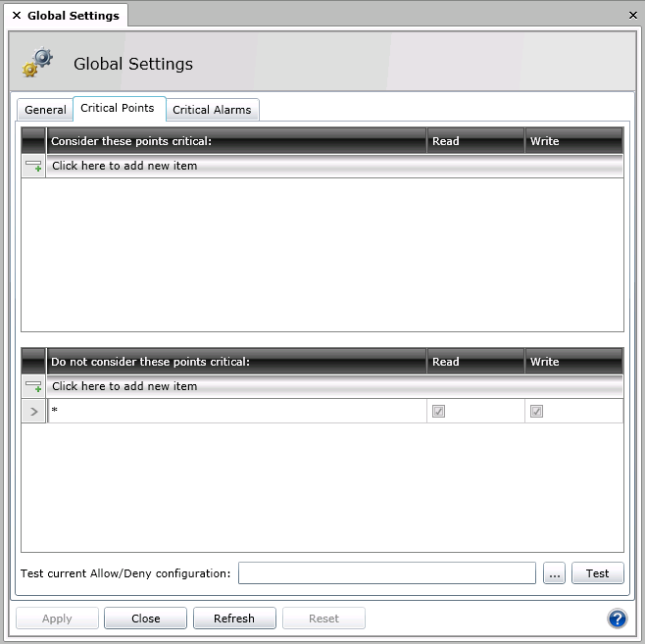Image resolution: width=645 pixels, height=644 pixels.
Task: Click add-item icon in non-critical points grid
Action: click(x=33, y=386)
